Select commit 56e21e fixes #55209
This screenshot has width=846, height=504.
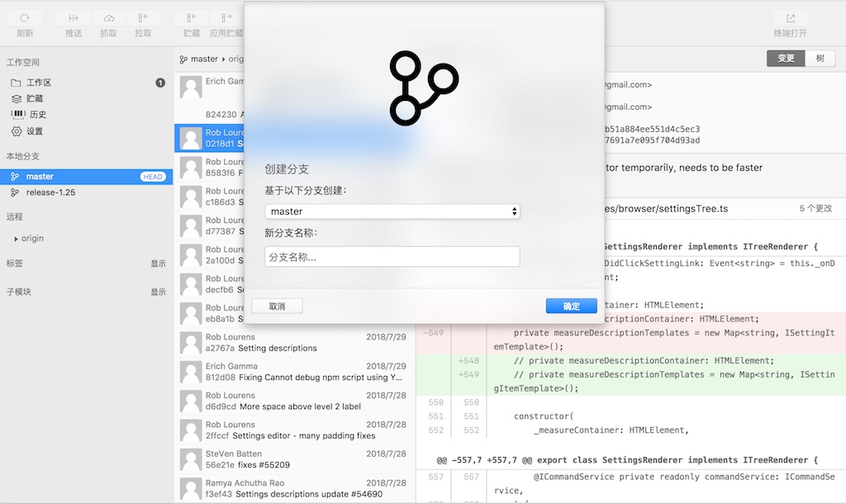click(x=295, y=459)
